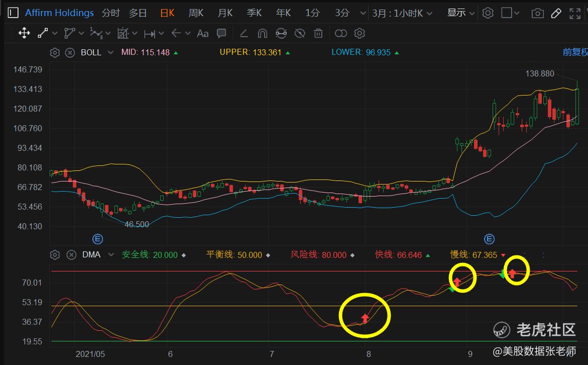Hide all drawings with eye-slash icon
This screenshot has height=365, width=588.
(300, 33)
